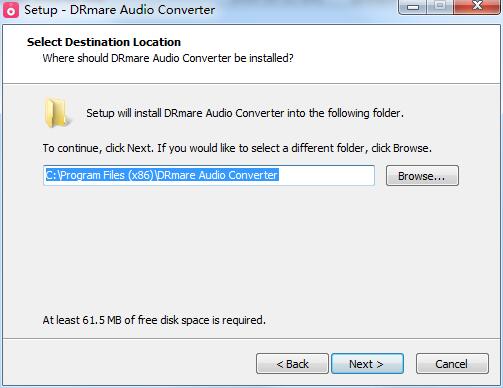The height and width of the screenshot is (388, 503).
Task: Click the DRmare app icon in title bar
Action: (11, 10)
